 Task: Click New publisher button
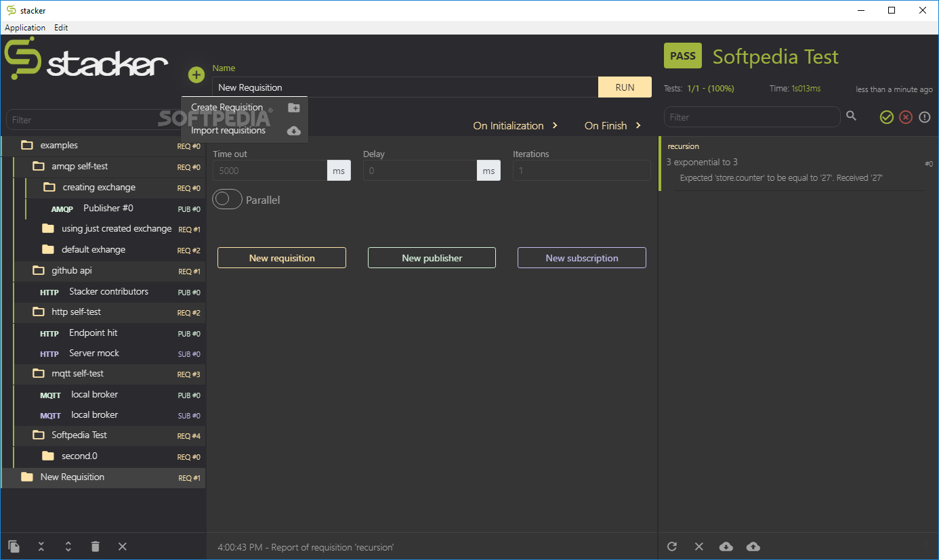(432, 258)
